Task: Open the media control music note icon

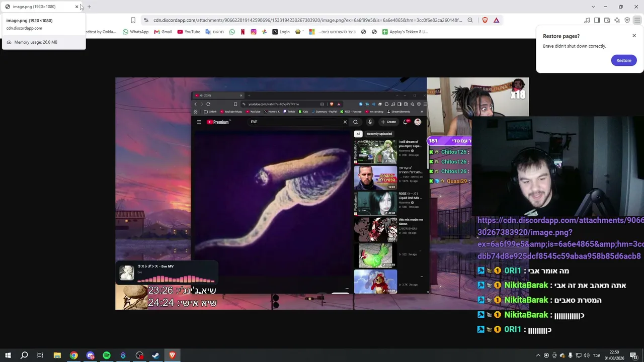Action: tap(587, 20)
